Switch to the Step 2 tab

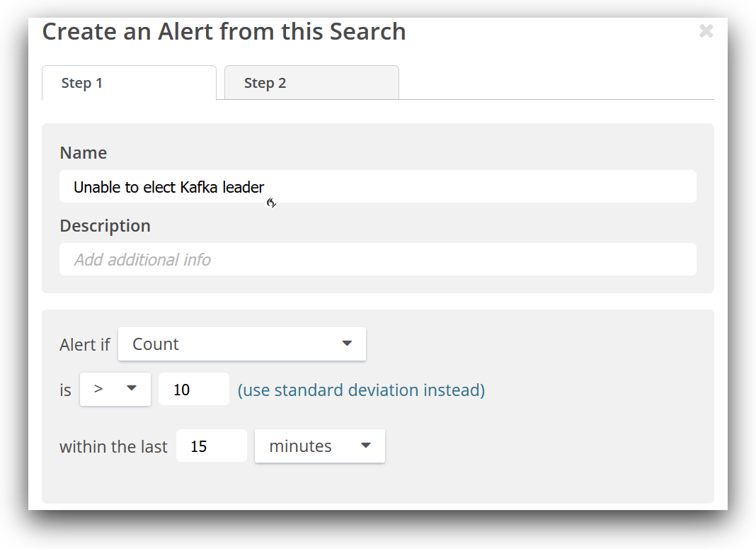coord(311,83)
